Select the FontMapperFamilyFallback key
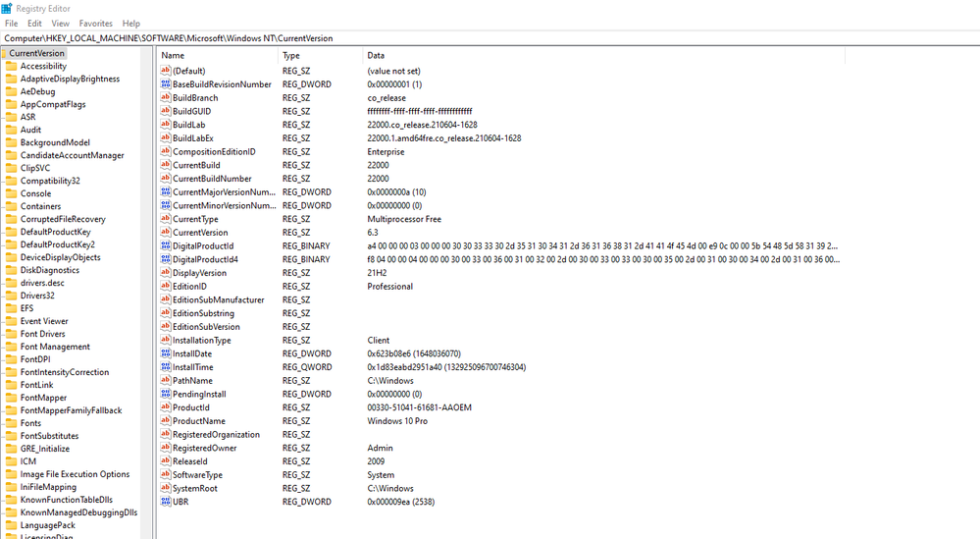This screenshot has width=980, height=539. point(72,410)
